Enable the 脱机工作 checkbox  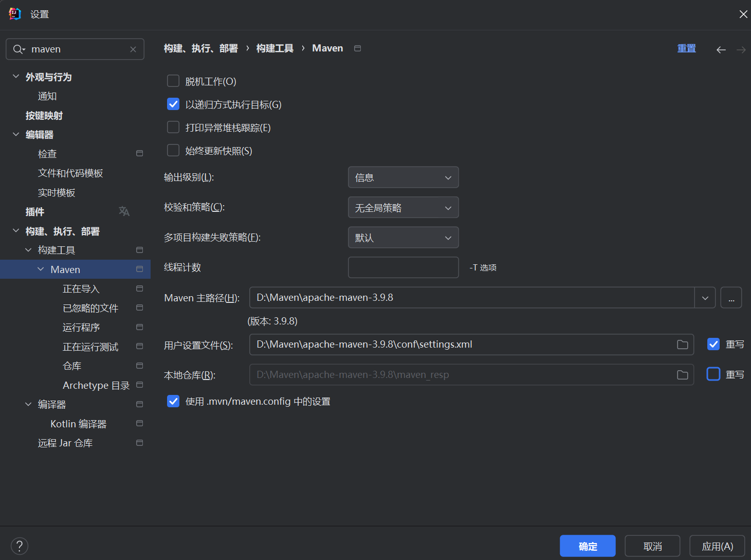(173, 81)
